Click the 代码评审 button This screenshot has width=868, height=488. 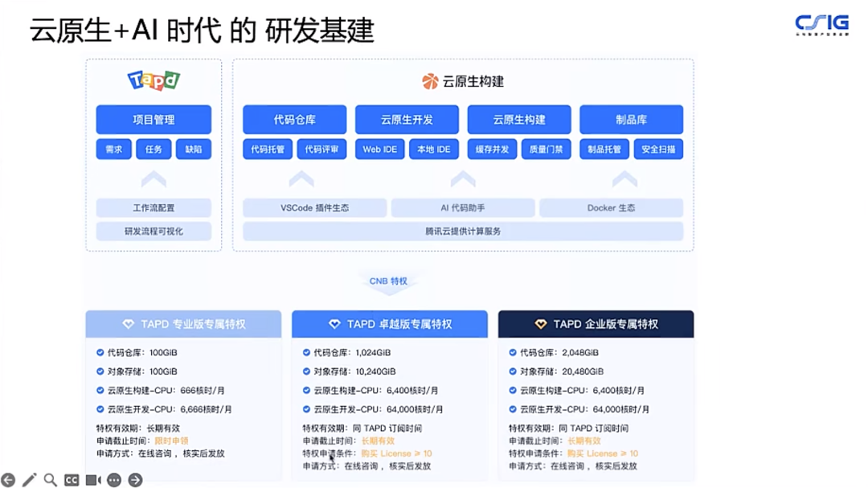pos(321,149)
